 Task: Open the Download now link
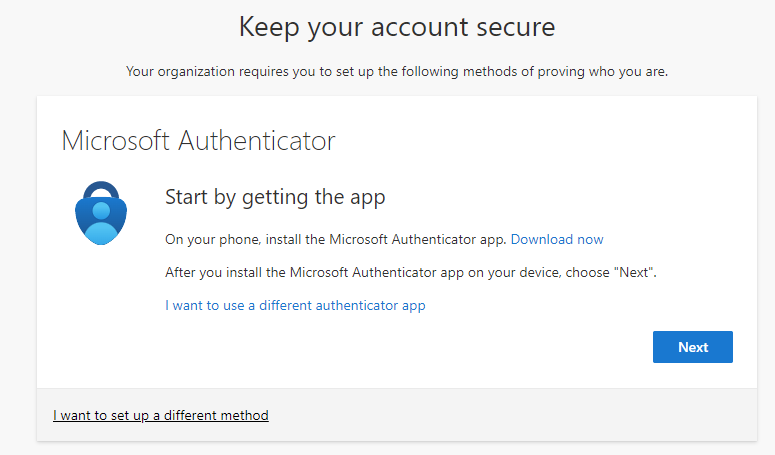pyautogui.click(x=557, y=240)
